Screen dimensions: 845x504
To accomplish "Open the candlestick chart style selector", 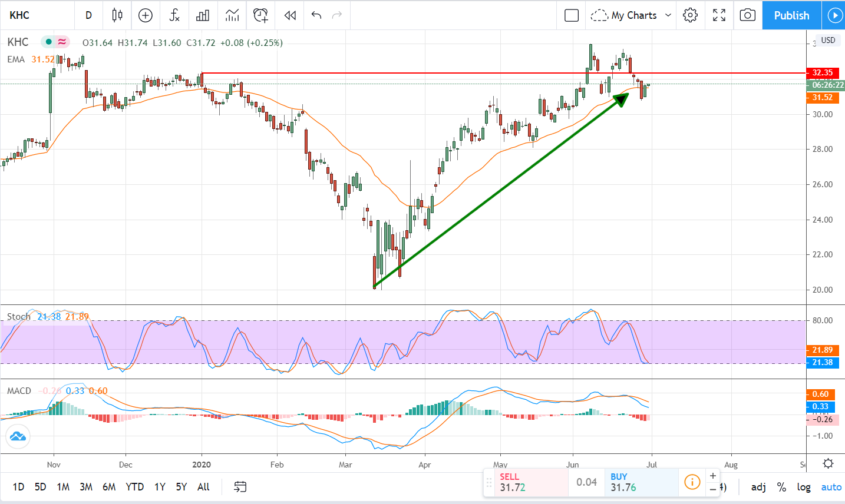I will click(117, 15).
